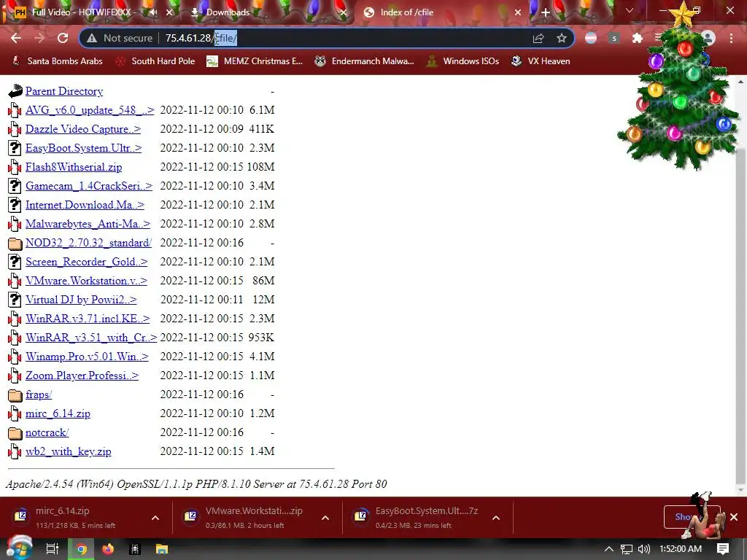Open the network icon in system tray

tap(627, 549)
